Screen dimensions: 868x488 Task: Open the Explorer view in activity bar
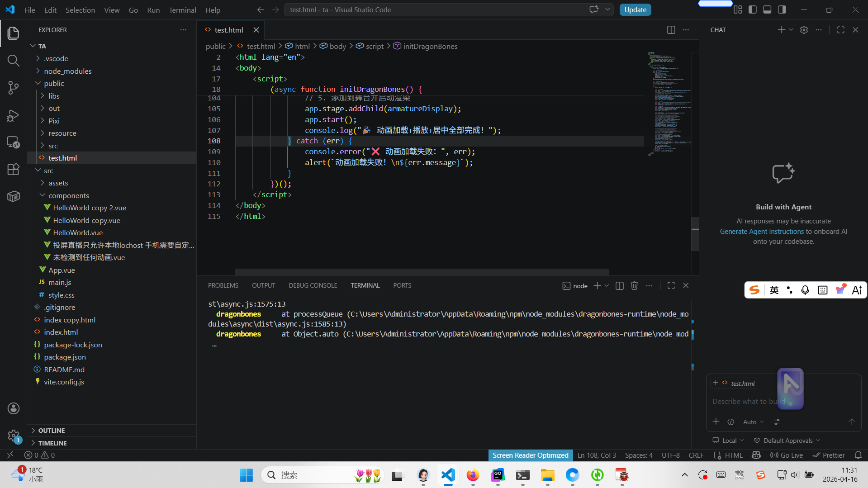coord(14,33)
